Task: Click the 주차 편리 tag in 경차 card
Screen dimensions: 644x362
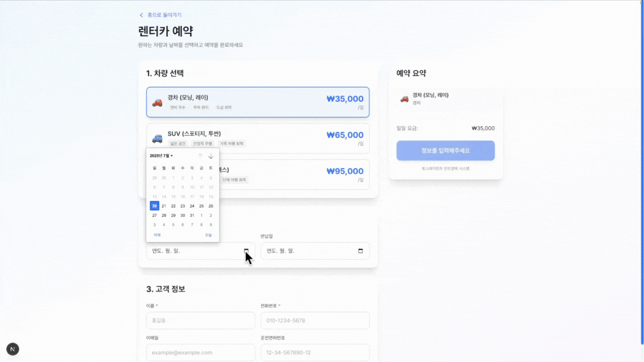Action: [x=201, y=107]
